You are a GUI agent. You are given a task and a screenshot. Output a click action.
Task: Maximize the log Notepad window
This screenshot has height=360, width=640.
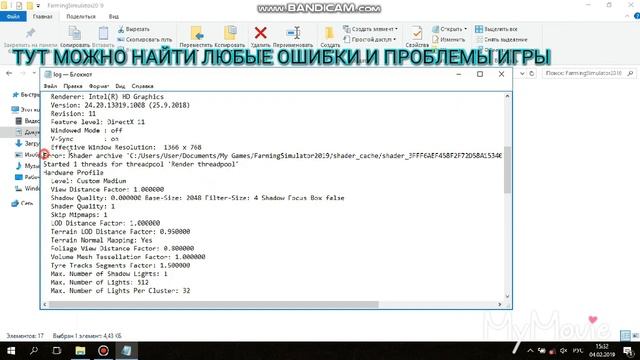[x=480, y=74]
